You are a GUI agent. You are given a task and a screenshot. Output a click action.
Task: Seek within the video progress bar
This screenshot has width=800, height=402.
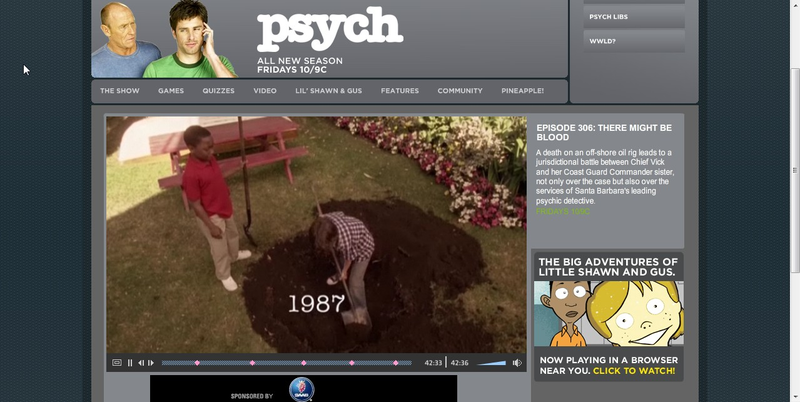287,363
